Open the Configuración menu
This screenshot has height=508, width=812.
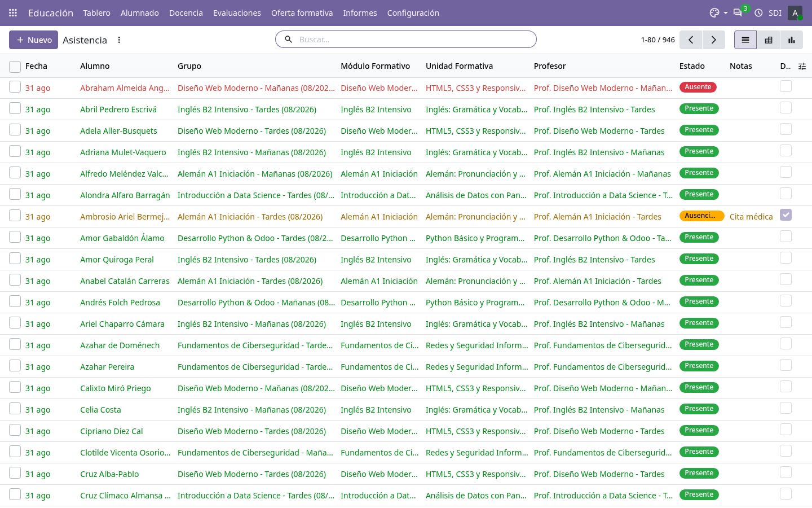(413, 13)
